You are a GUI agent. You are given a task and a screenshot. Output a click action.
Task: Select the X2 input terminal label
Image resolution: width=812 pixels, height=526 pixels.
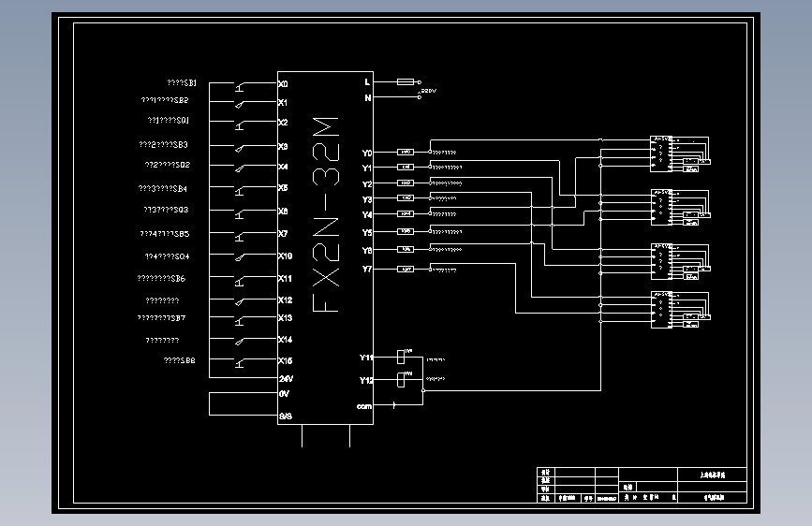[283, 123]
